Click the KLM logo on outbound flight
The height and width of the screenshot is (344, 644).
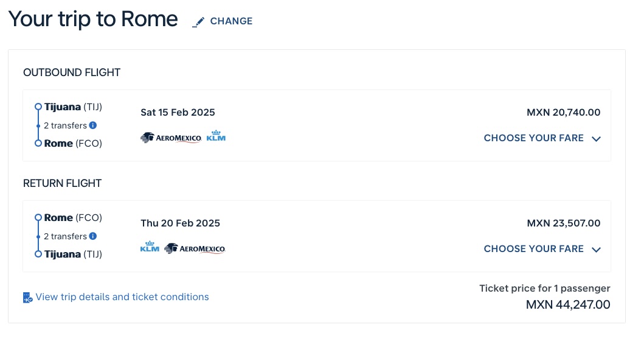pos(216,137)
